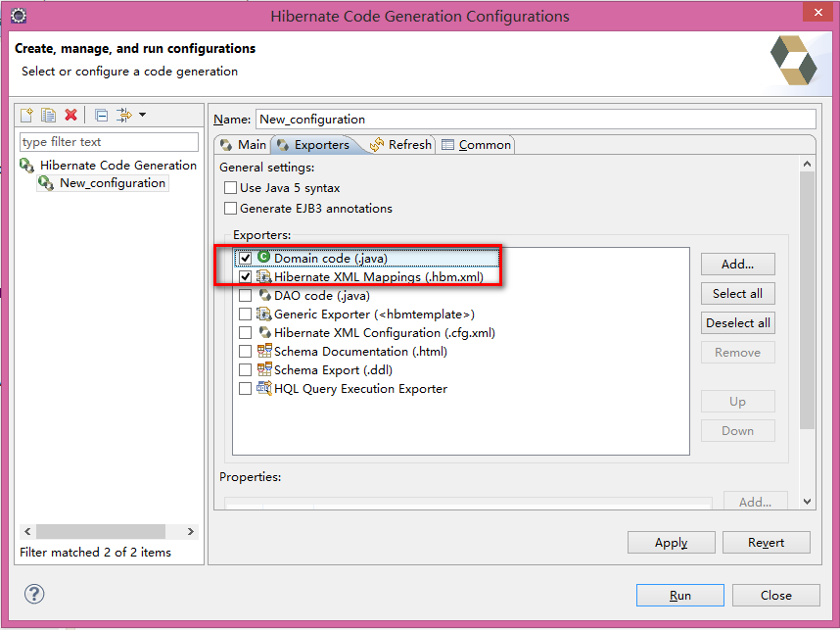Check Schema Documentation (.html) exporter

click(246, 351)
